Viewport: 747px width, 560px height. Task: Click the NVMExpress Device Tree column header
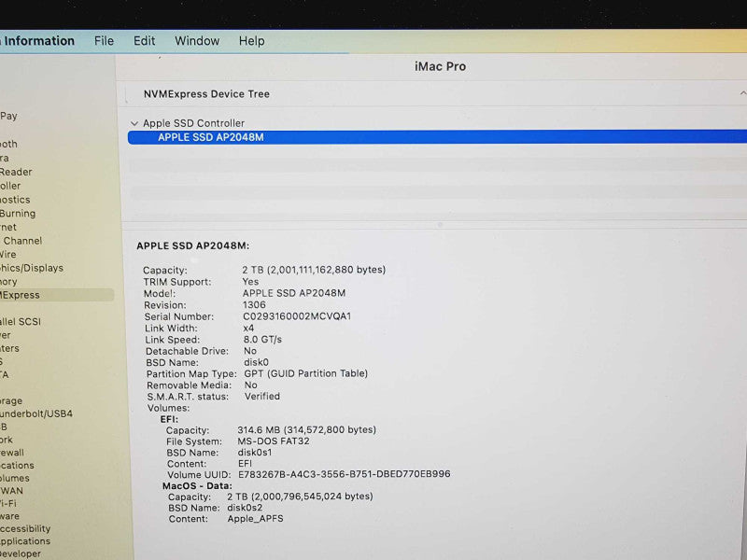tap(206, 94)
